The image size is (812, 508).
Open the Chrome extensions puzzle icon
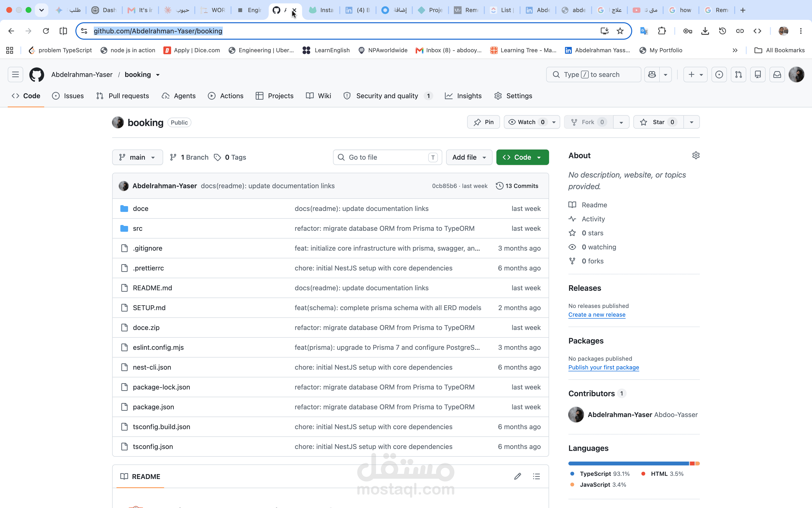point(662,31)
